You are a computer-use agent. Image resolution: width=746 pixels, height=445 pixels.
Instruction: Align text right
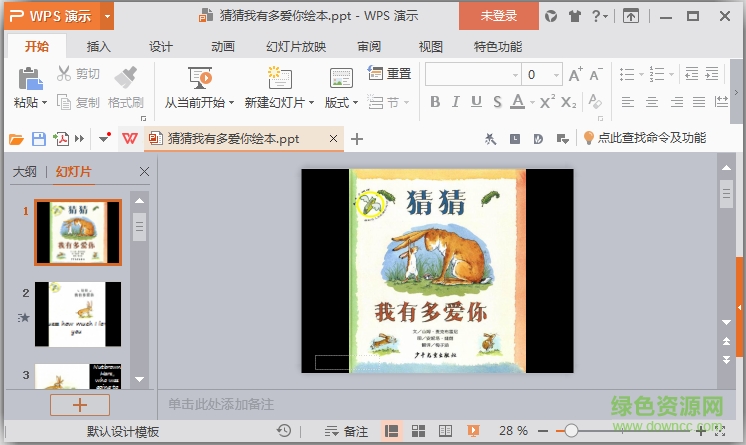point(677,102)
